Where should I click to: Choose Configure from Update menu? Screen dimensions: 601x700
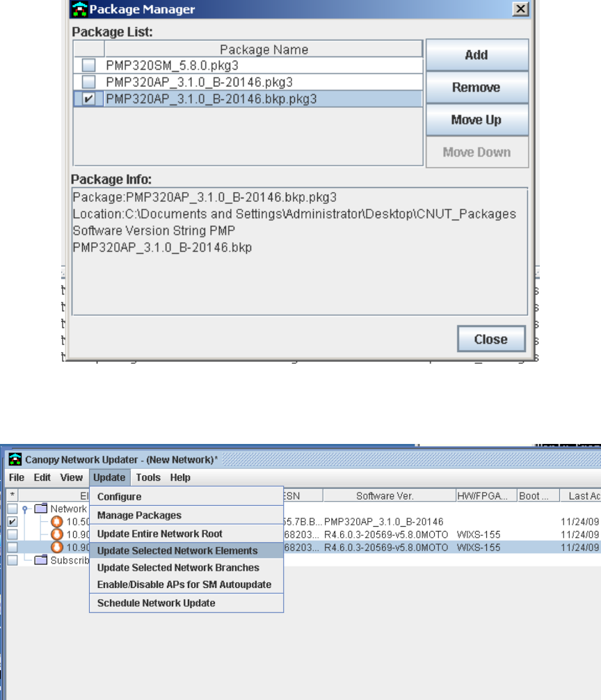point(186,496)
